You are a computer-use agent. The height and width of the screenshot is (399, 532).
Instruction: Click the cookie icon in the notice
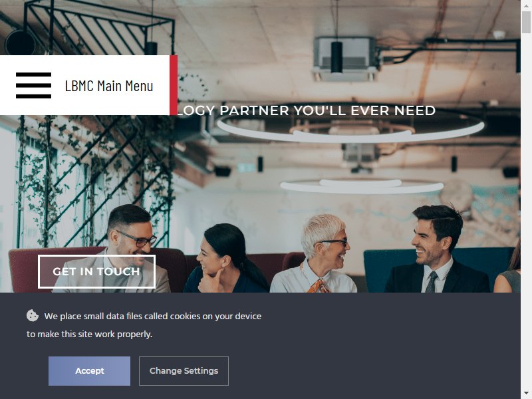pyautogui.click(x=33, y=315)
